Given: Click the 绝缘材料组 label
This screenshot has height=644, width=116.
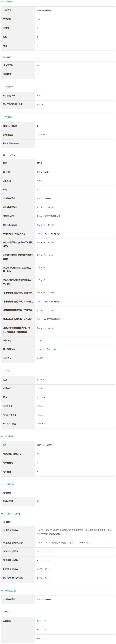Looking at the screenshot, I should 8,463.
